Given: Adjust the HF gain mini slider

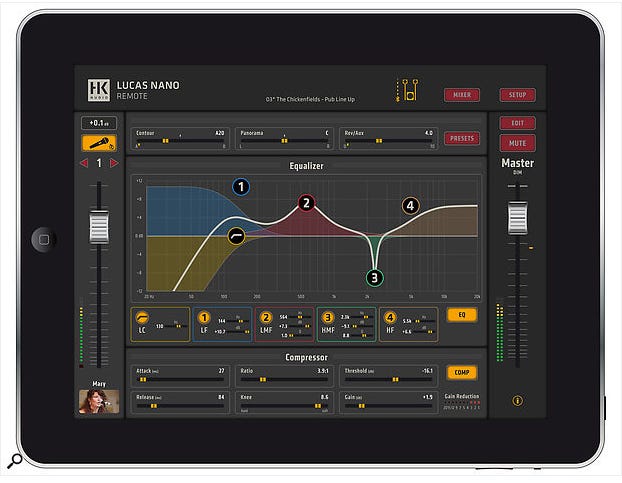Looking at the screenshot, I should [x=424, y=332].
